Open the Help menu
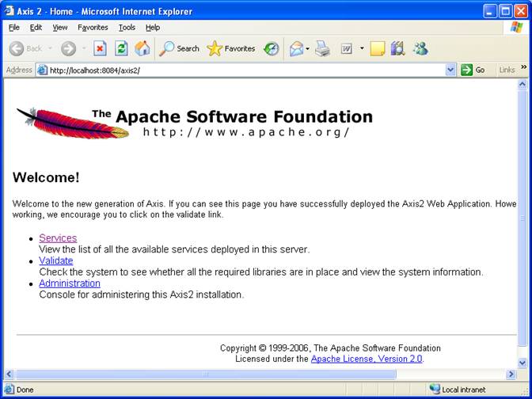This screenshot has height=399, width=532. (x=153, y=28)
